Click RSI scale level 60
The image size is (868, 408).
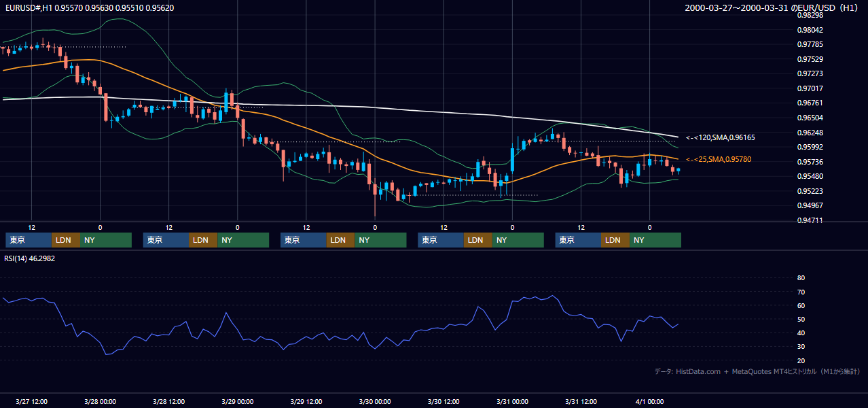tap(801, 305)
